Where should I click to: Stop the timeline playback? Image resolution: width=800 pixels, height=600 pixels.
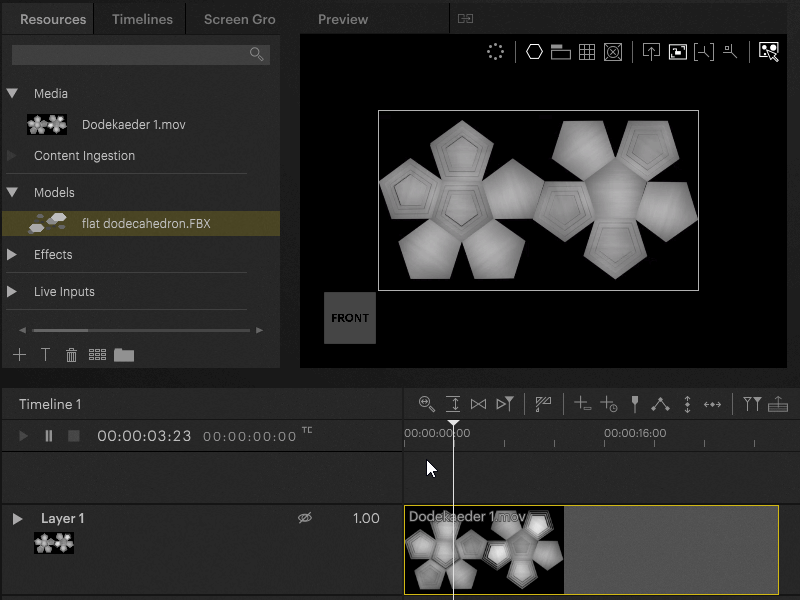(x=74, y=436)
